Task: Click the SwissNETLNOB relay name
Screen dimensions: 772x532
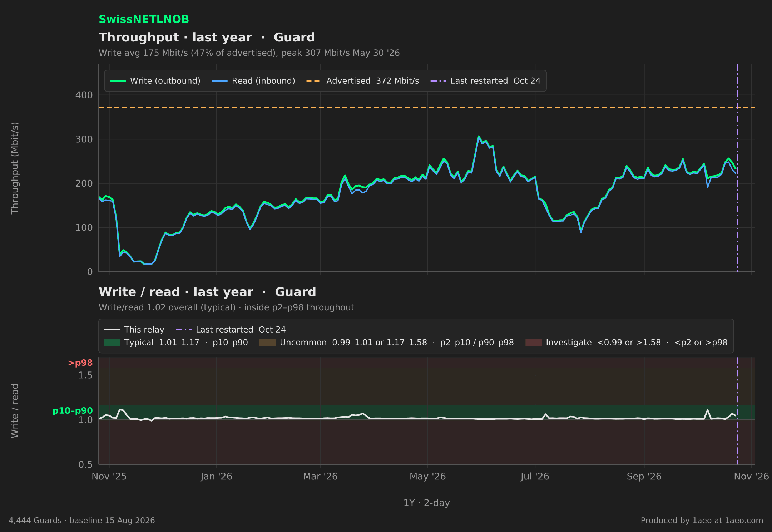Action: pos(144,19)
